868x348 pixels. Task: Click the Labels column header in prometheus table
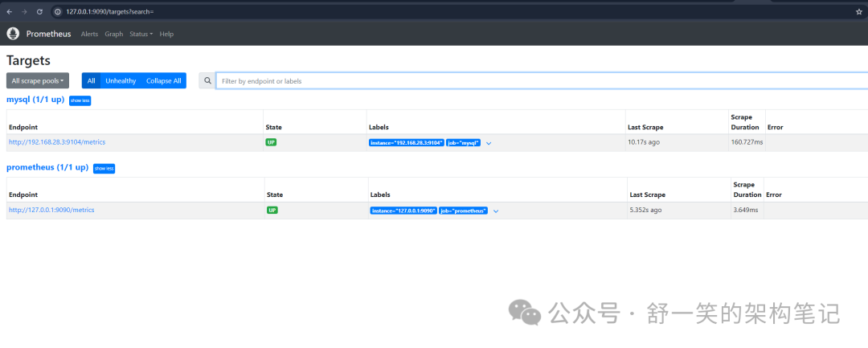click(379, 194)
